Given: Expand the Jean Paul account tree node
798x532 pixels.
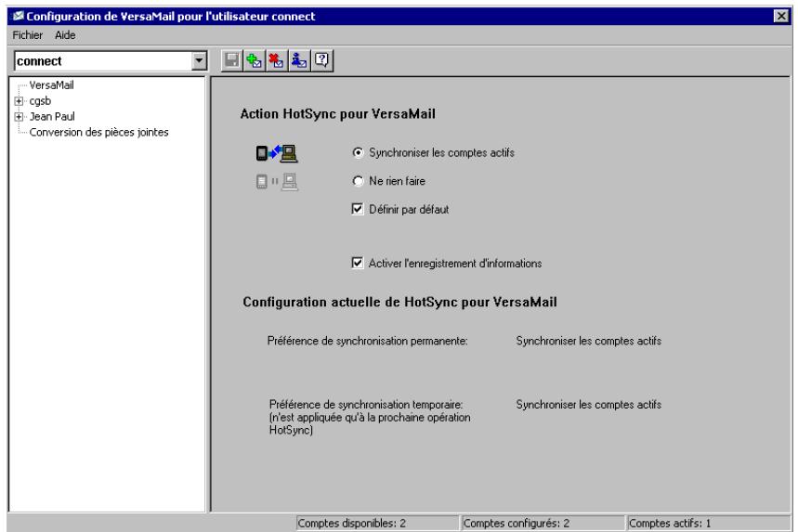Looking at the screenshot, I should point(19,117).
